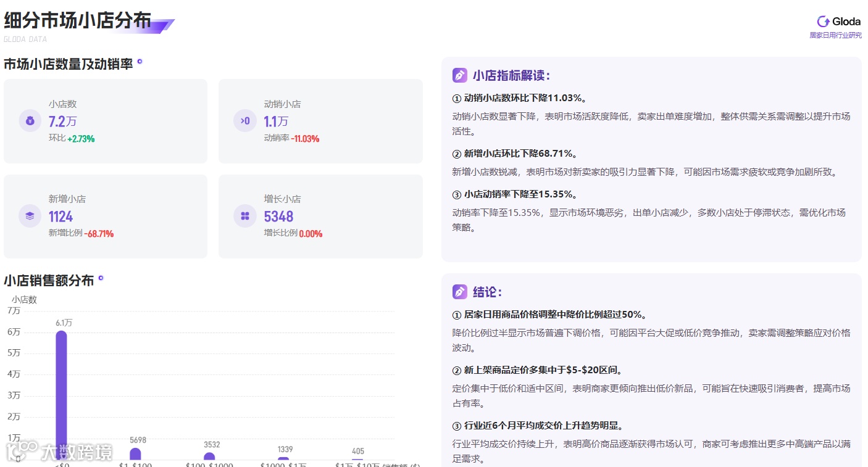Screen dimensions: 868x467
Task: Click the line '① 居家日用商品价格调整中降价比例超过50%。'
Action: (x=549, y=315)
